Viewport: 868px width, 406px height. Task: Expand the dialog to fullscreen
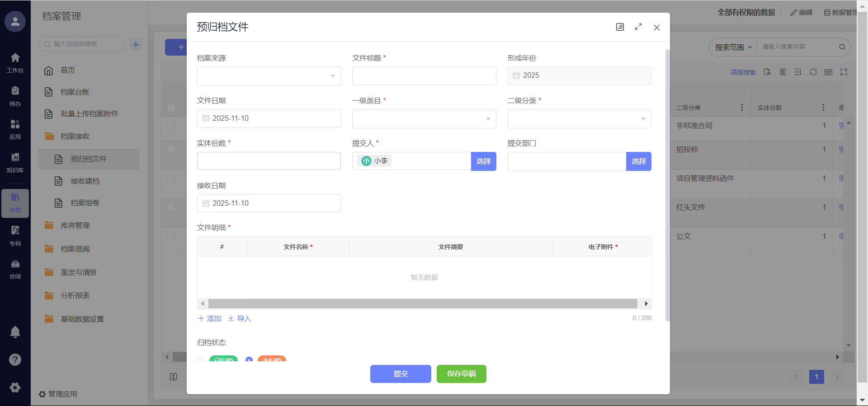[638, 27]
